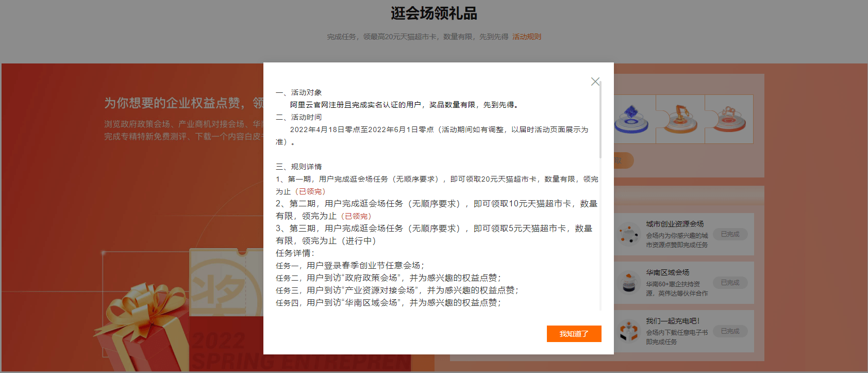Open the 我们一起充电吧! task title
This screenshot has width=868, height=373.
click(672, 321)
